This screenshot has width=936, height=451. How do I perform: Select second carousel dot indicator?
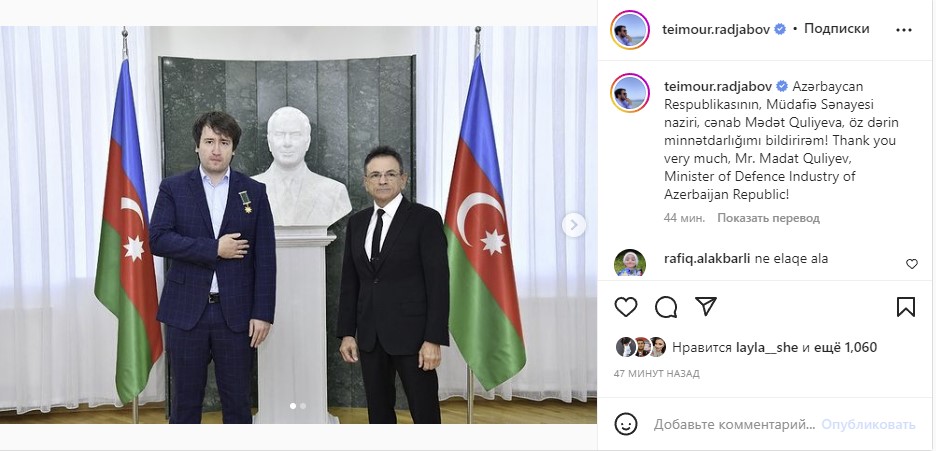point(303,406)
